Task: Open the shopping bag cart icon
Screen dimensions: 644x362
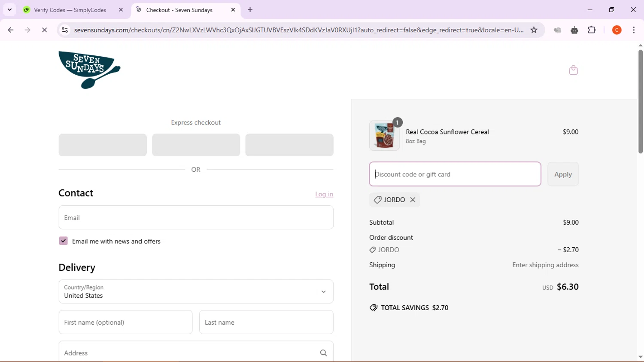Action: coord(573,70)
